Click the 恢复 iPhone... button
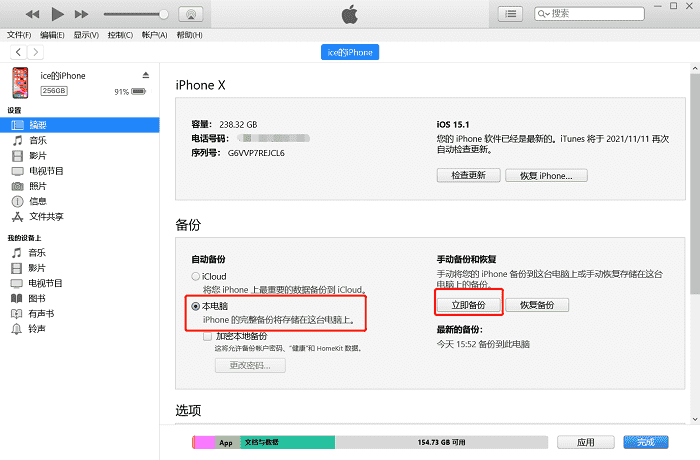The image size is (700, 460). [x=546, y=175]
